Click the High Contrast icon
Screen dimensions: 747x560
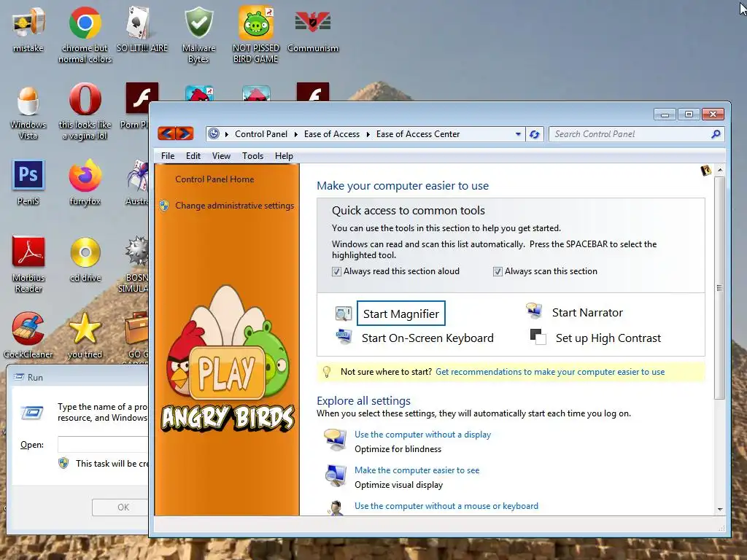coord(538,337)
